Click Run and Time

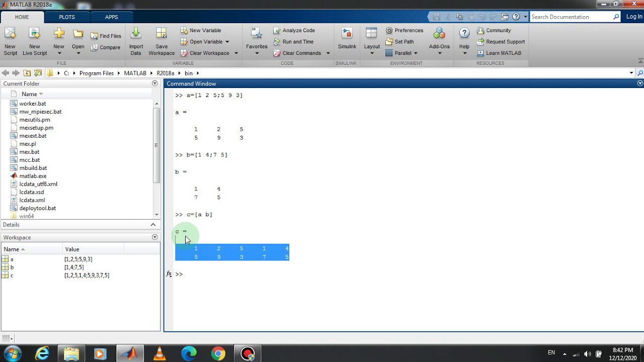pos(294,42)
